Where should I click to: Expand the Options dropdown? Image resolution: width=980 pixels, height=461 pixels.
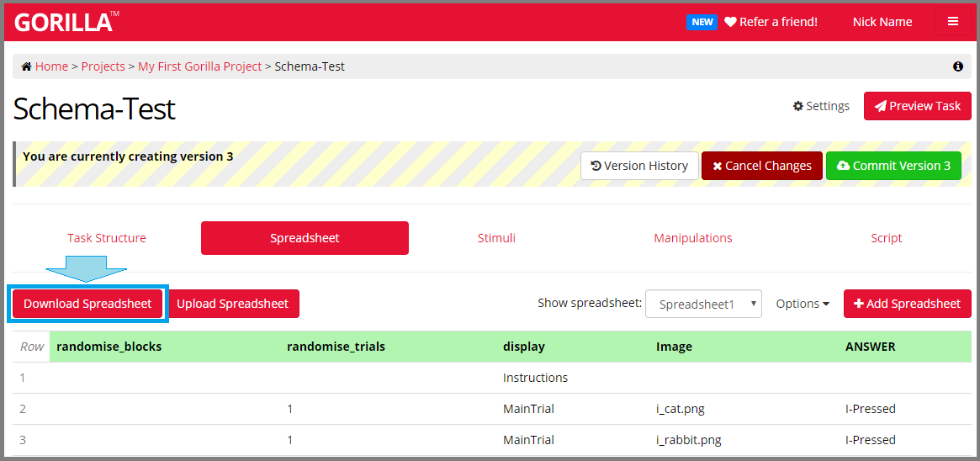coord(803,304)
